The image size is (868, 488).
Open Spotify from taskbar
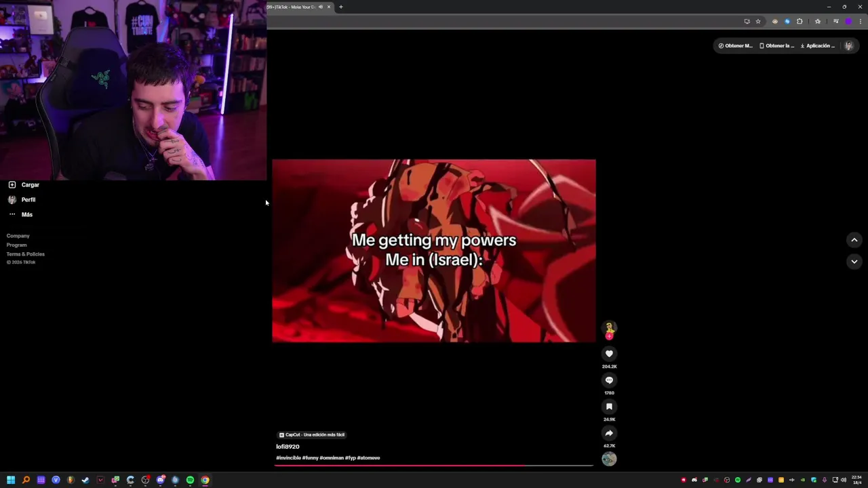[x=190, y=480]
